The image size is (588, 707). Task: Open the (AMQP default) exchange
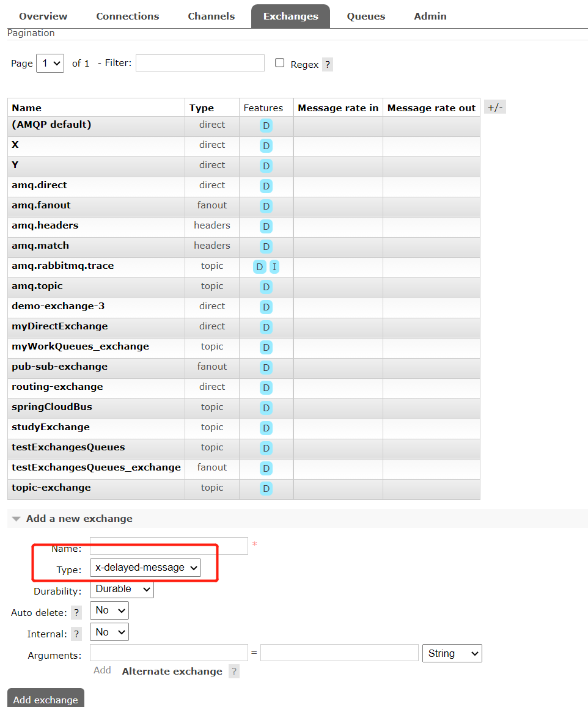click(51, 125)
